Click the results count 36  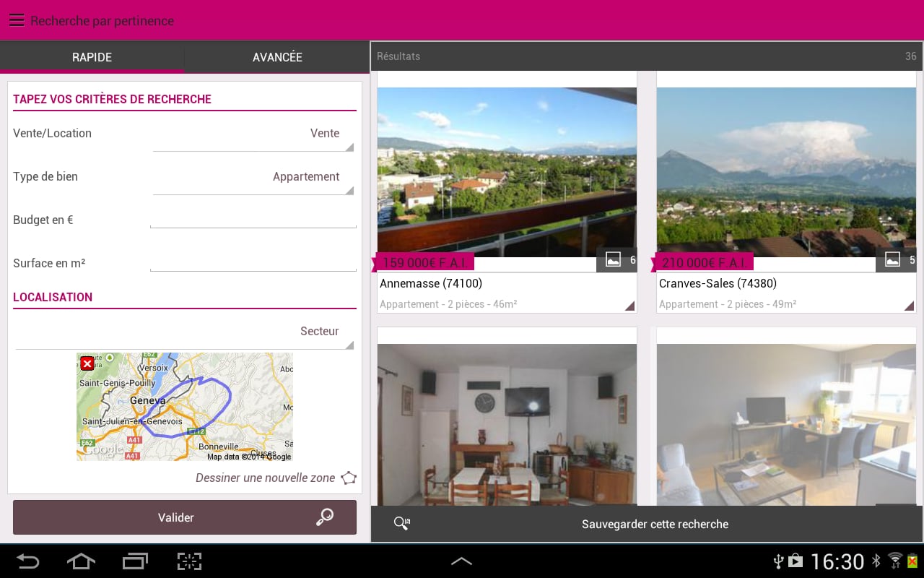click(911, 56)
